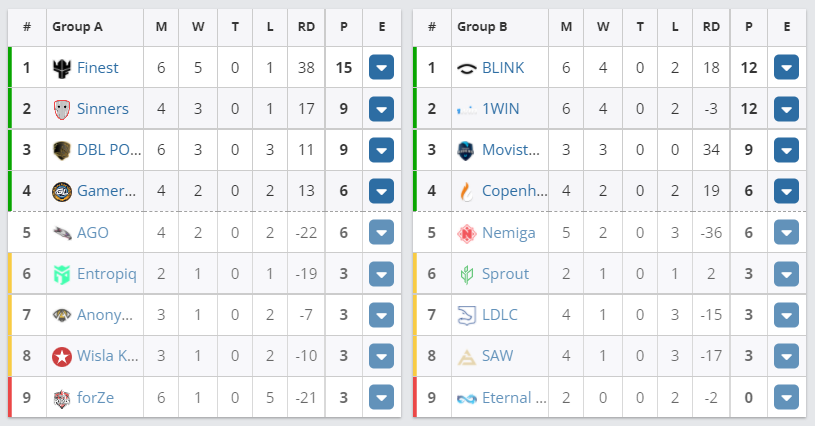The image size is (815, 426).
Task: Open the forZe team link
Action: coord(96,398)
